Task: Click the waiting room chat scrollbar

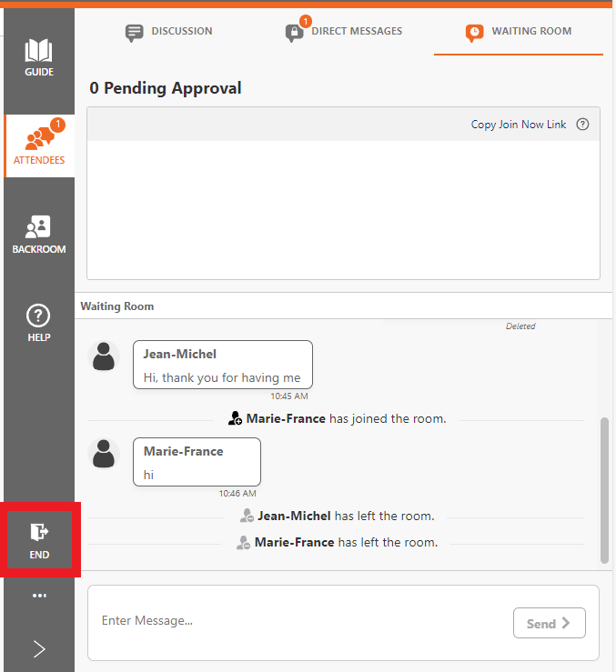Action: tap(604, 490)
